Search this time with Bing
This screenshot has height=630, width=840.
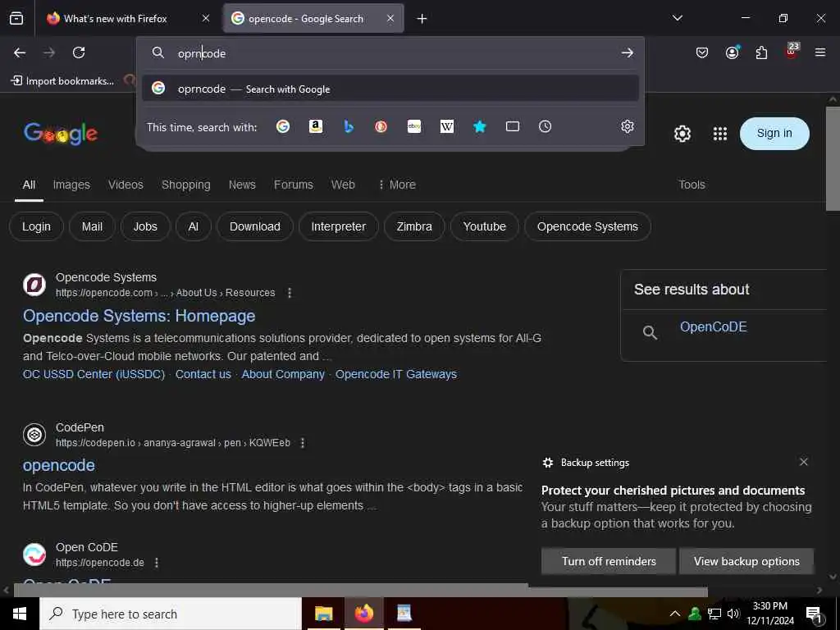pyautogui.click(x=348, y=126)
